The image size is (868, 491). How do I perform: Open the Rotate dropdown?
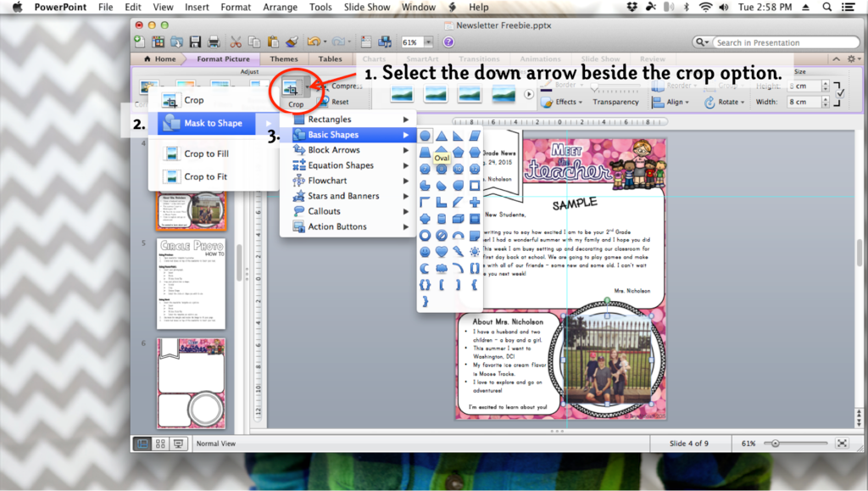[725, 102]
